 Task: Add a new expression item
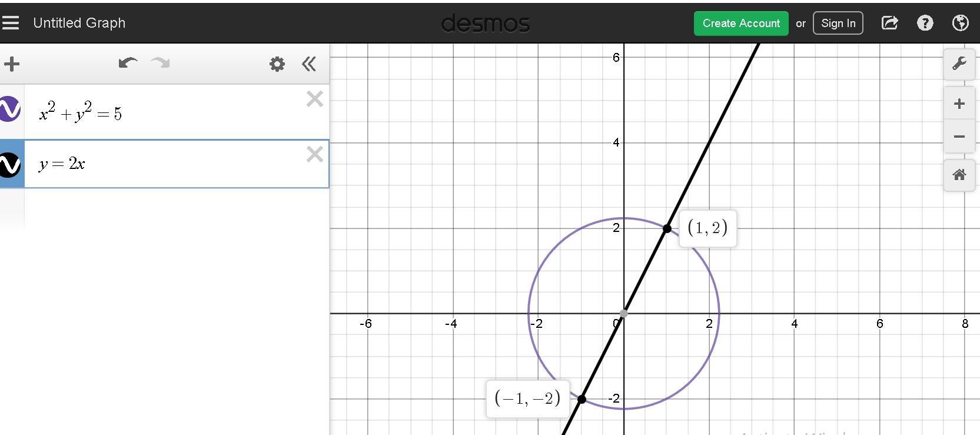pos(12,64)
